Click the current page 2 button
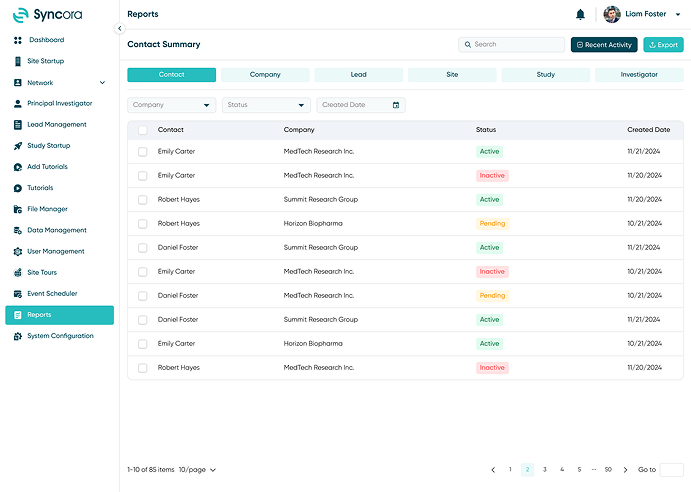This screenshot has width=691, height=492. (x=527, y=470)
